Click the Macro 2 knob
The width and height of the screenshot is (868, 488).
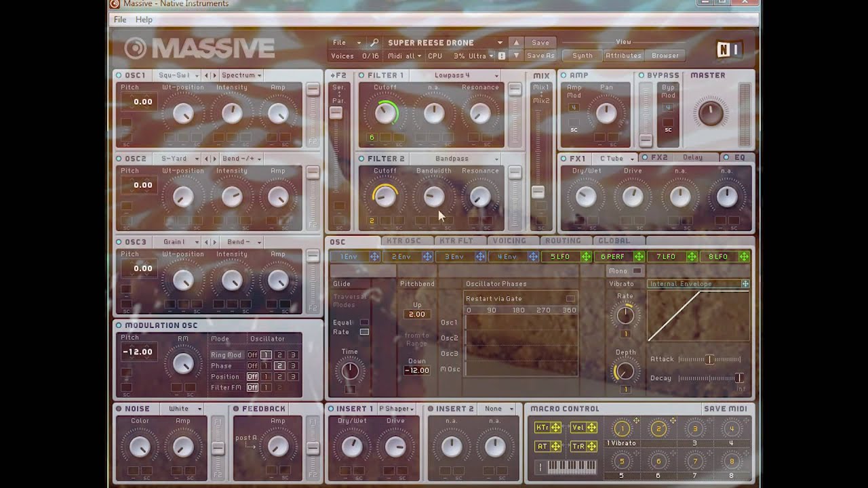pos(658,428)
